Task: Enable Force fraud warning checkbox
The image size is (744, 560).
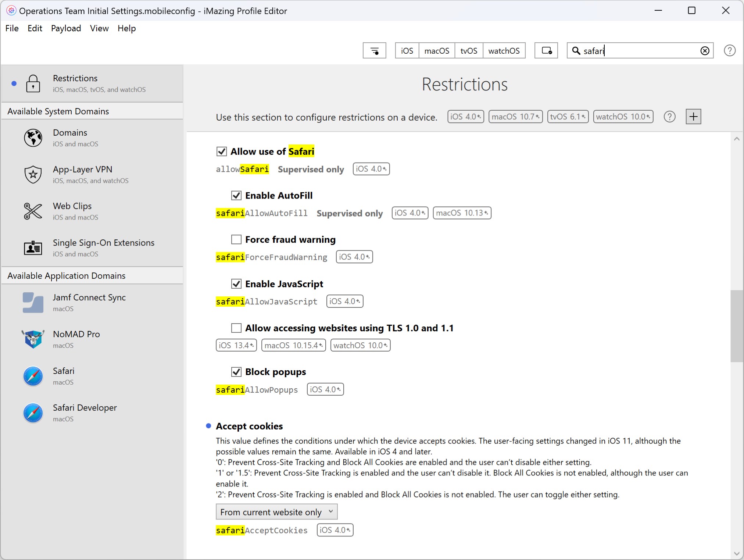Action: [236, 240]
